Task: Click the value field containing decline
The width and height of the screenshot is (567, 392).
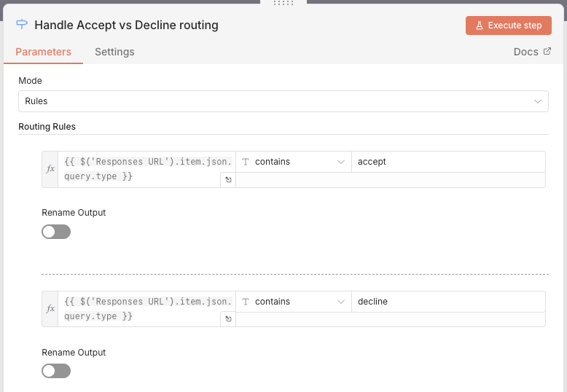Action: pos(448,302)
